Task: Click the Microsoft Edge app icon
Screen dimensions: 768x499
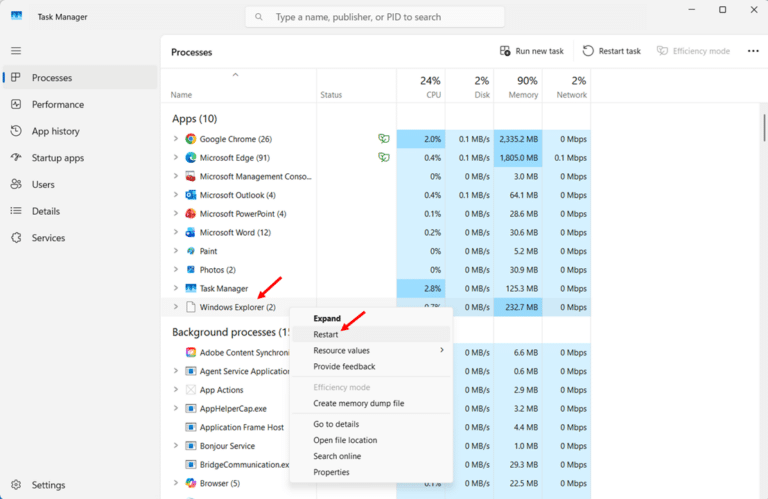Action: [191, 158]
